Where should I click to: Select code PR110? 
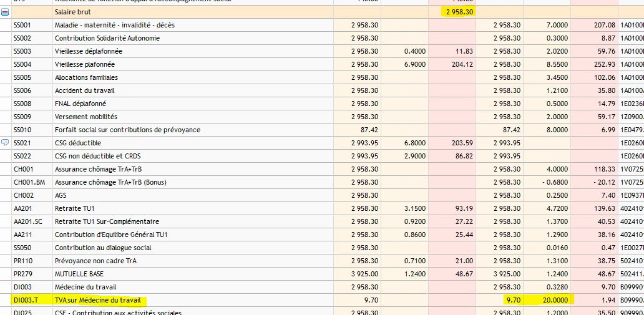point(22,261)
